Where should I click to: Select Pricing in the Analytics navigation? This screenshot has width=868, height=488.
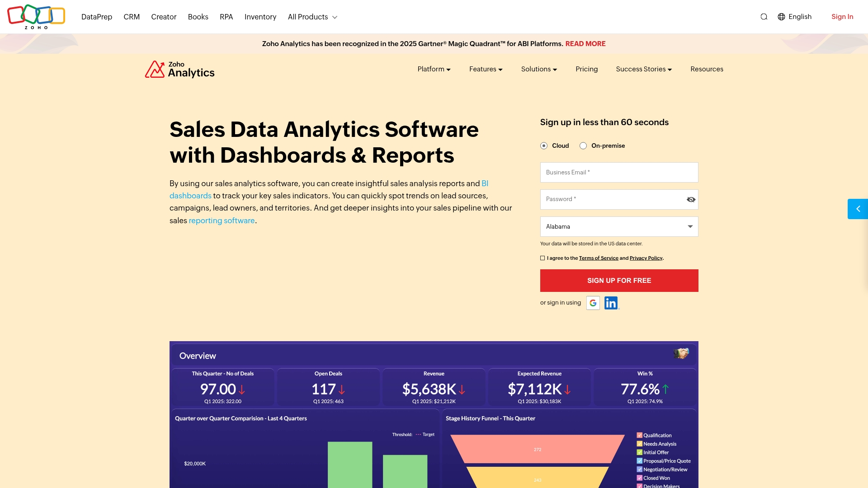586,69
